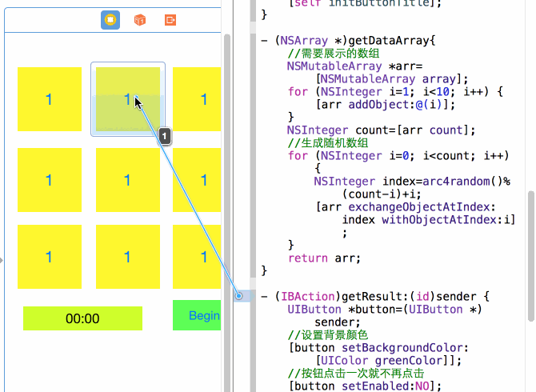Select the 00:00 timer label
This screenshot has width=536, height=392.
[x=82, y=318]
